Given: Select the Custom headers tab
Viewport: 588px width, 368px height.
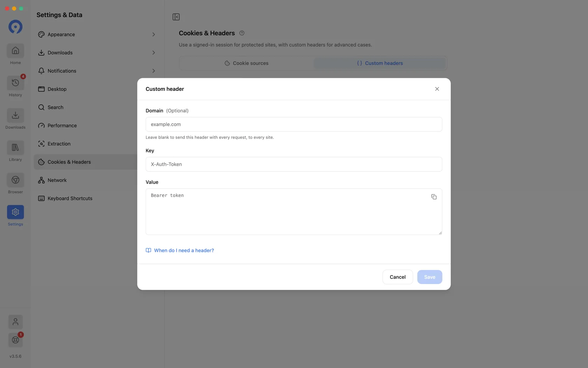Looking at the screenshot, I should 380,63.
